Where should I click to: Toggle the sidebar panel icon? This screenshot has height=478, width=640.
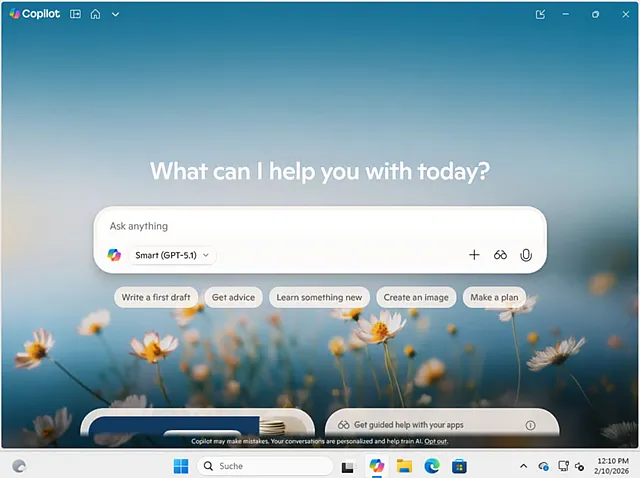tap(75, 14)
